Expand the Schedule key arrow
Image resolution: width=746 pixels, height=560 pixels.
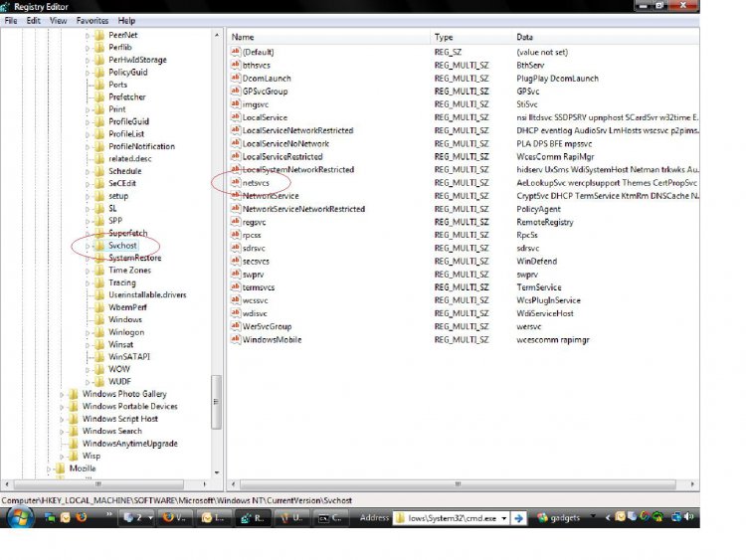point(88,172)
